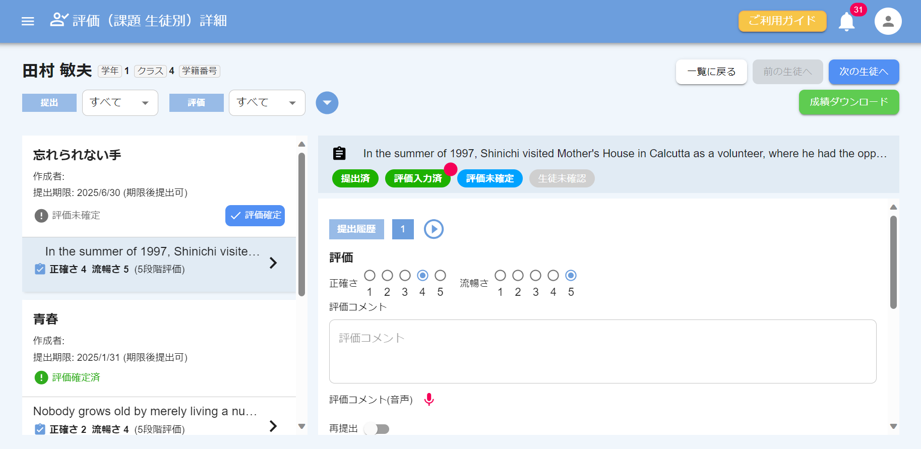Image resolution: width=921 pixels, height=449 pixels.
Task: Click the left list scroll-down arrow
Action: click(x=301, y=427)
